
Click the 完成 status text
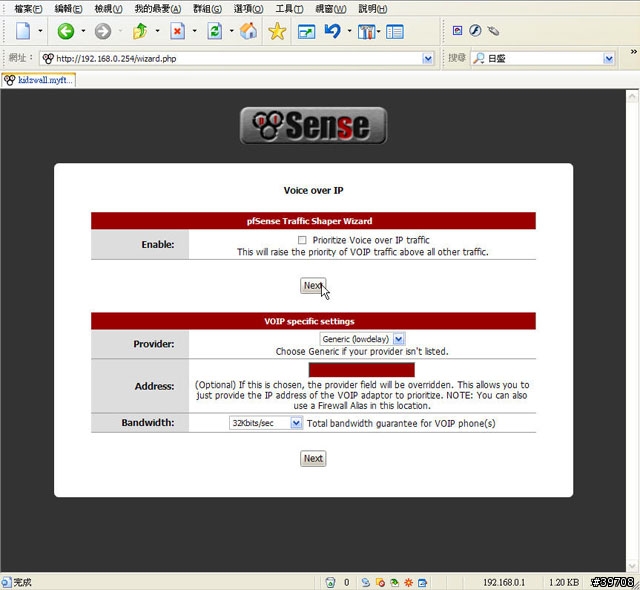22,582
